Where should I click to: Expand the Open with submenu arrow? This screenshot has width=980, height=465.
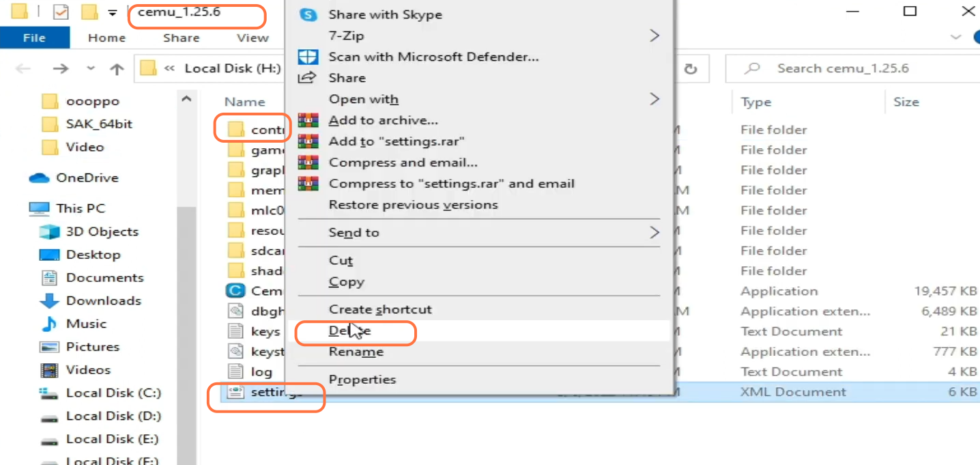(654, 99)
